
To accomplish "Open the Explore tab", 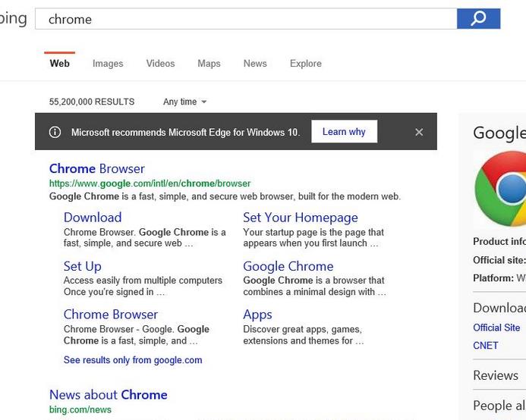I will pyautogui.click(x=306, y=64).
